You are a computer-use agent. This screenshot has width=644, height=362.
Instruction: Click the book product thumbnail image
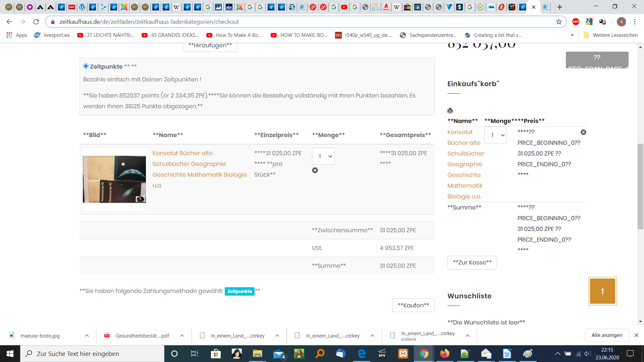(114, 179)
